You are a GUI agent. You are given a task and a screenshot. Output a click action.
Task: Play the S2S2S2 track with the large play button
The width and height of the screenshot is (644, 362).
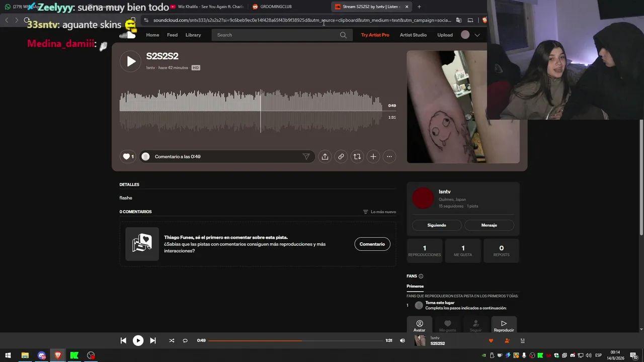coord(131,61)
